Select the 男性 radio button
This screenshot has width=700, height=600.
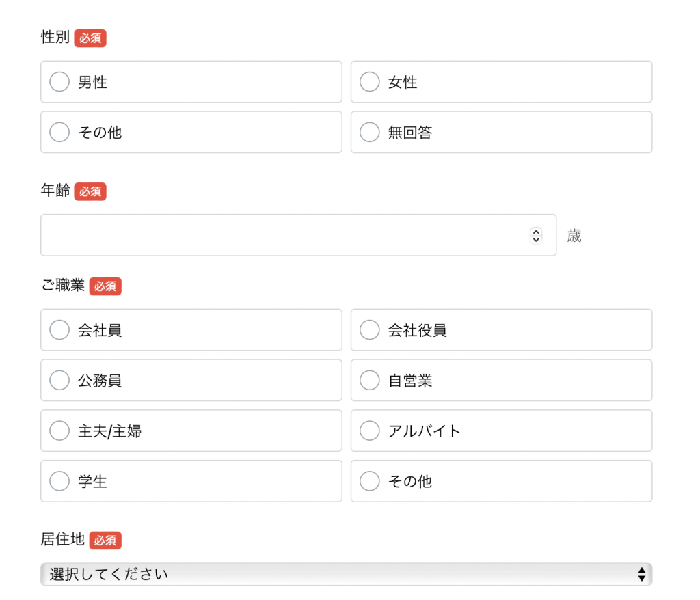click(59, 82)
